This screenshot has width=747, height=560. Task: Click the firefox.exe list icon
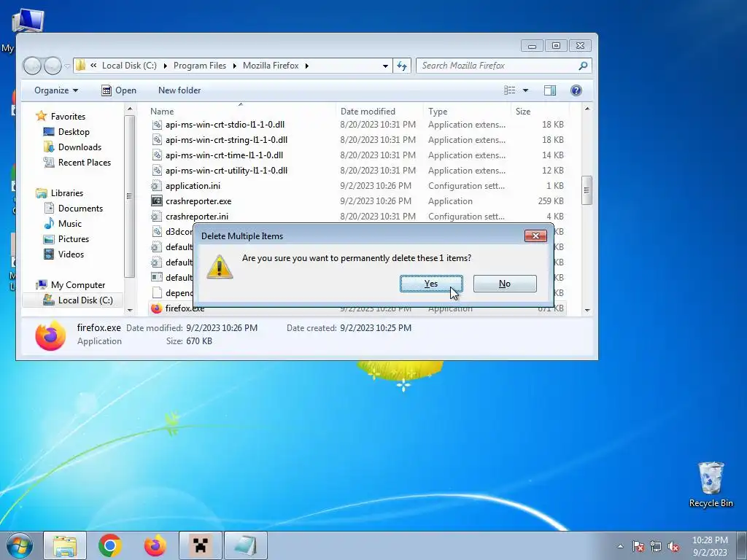coord(156,308)
